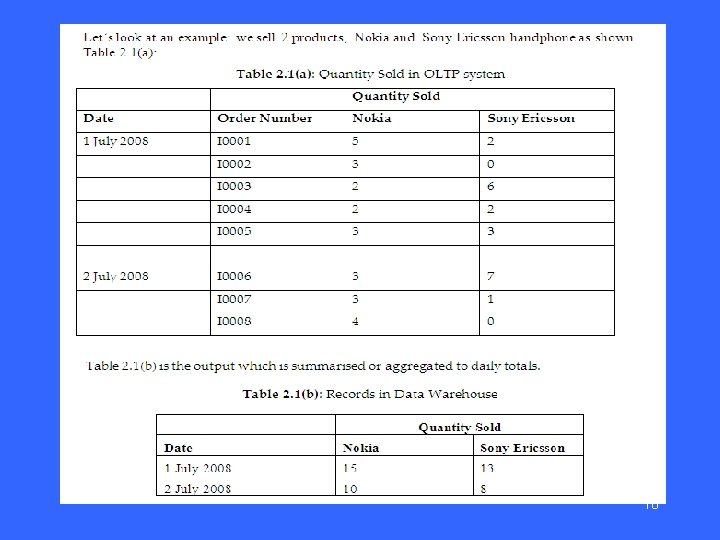Click the "Table 2.1(a): Quantity Sold in OLTP system" caption

pos(371,74)
